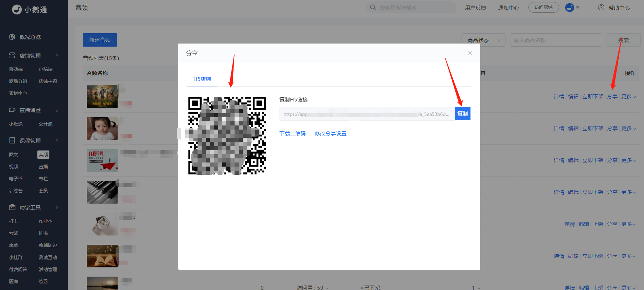Viewport: 644px width, 290px height.
Task: Open 商品分组 in the sidebar
Action: 18,81
